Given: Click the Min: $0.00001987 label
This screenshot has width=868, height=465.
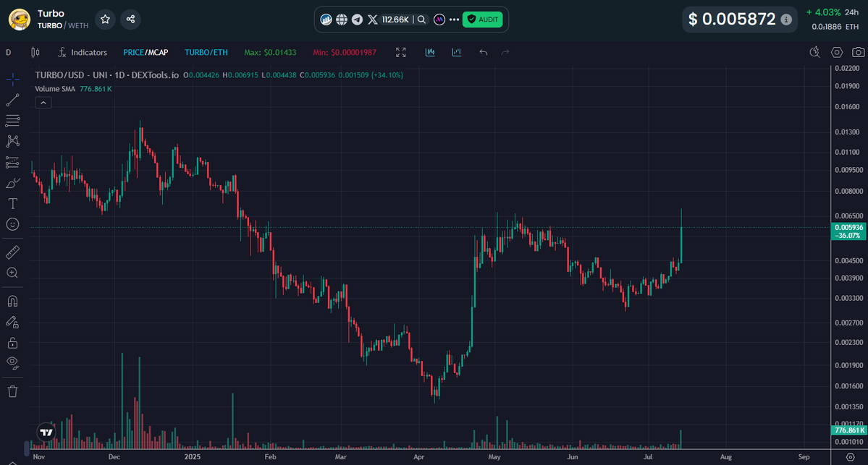Looking at the screenshot, I should (x=345, y=53).
